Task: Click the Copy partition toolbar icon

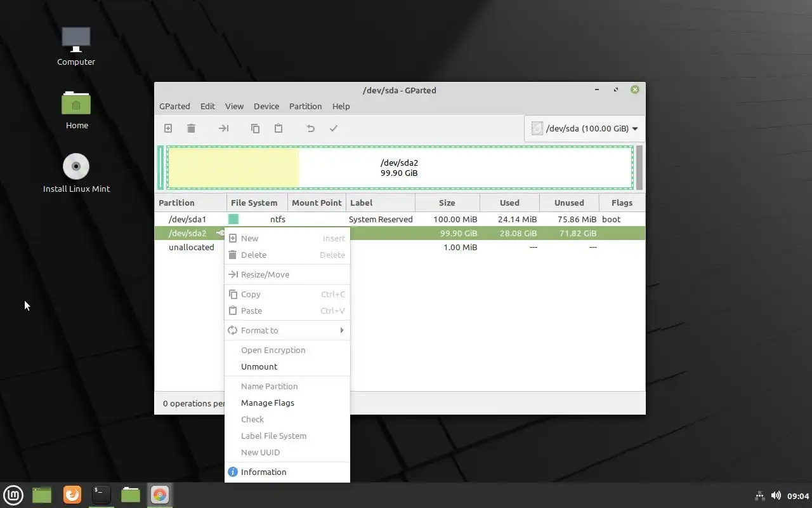Action: coord(255,128)
